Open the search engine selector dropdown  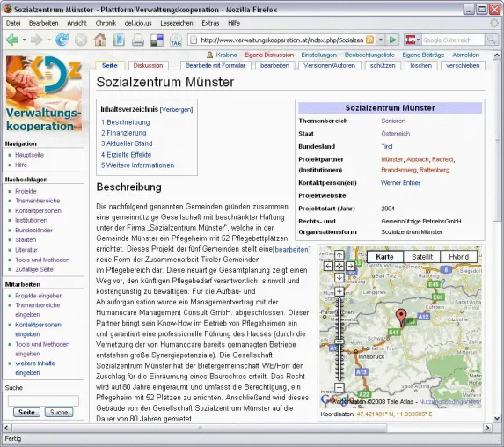pyautogui.click(x=418, y=40)
